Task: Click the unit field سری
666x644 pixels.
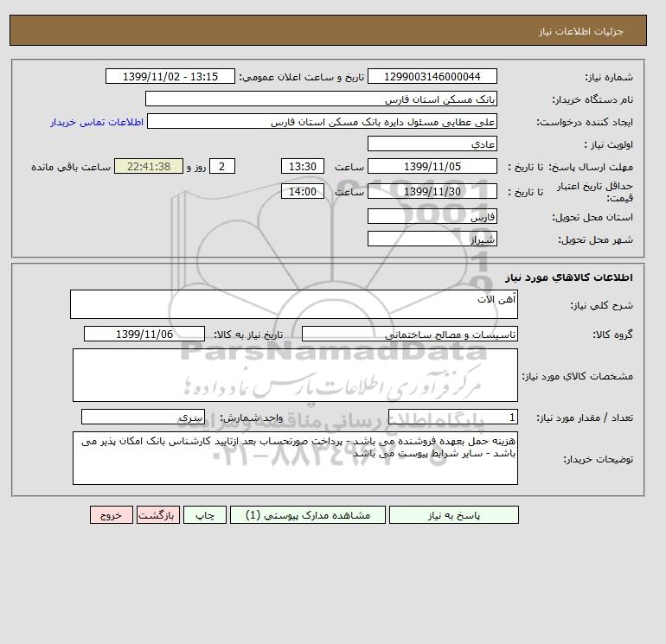Action: click(143, 417)
